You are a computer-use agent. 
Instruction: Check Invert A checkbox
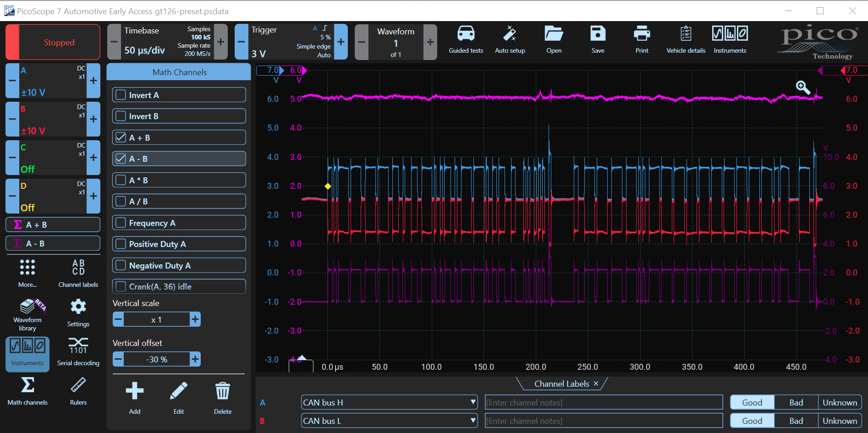click(x=121, y=95)
